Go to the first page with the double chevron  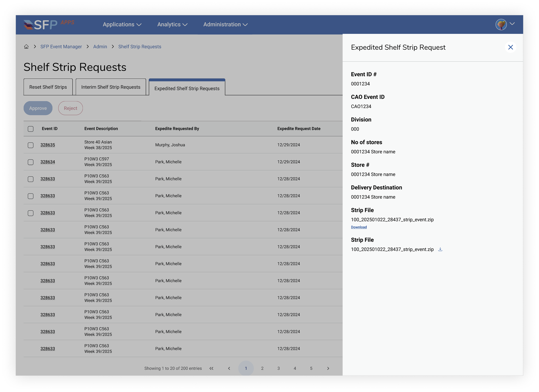tap(211, 368)
